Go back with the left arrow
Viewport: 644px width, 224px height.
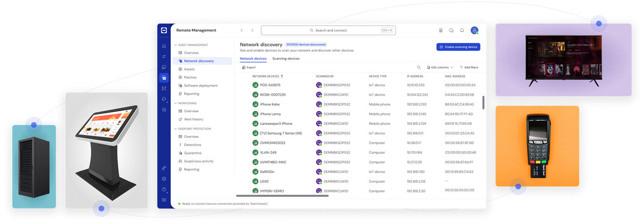pyautogui.click(x=242, y=30)
